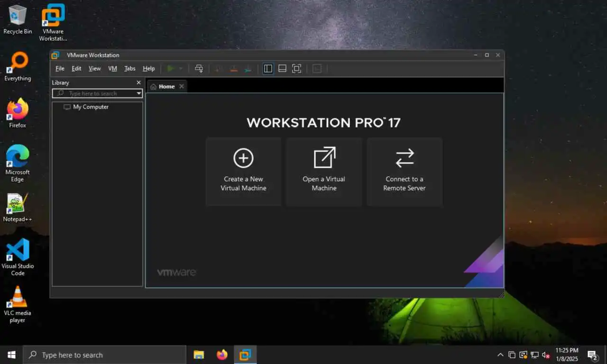607x364 pixels.
Task: Open the Edit menu
Action: tap(76, 69)
